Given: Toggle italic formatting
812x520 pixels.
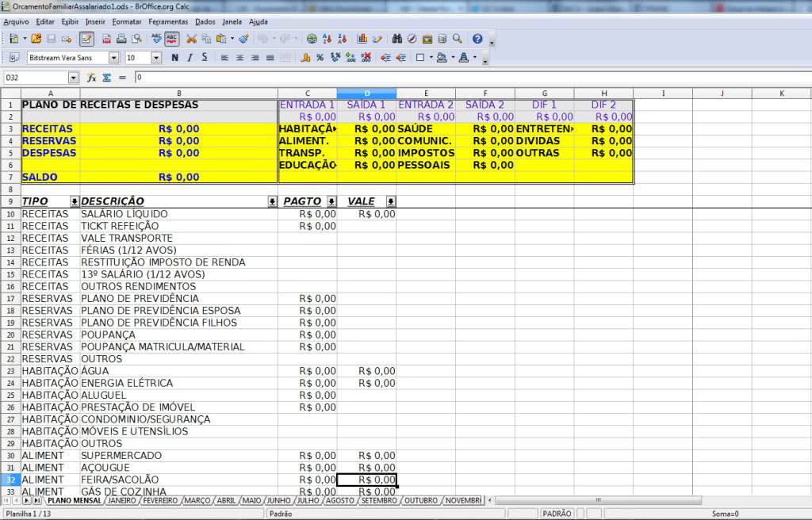Looking at the screenshot, I should (189, 58).
